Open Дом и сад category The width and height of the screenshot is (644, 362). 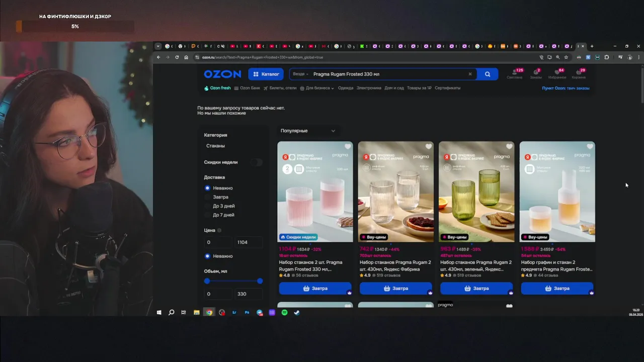pos(394,88)
